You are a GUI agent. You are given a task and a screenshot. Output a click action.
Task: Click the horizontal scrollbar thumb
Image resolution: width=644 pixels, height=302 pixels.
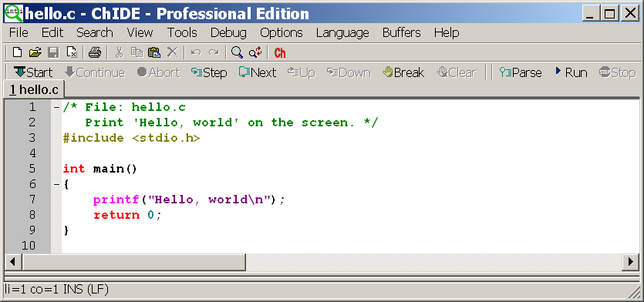click(133, 262)
